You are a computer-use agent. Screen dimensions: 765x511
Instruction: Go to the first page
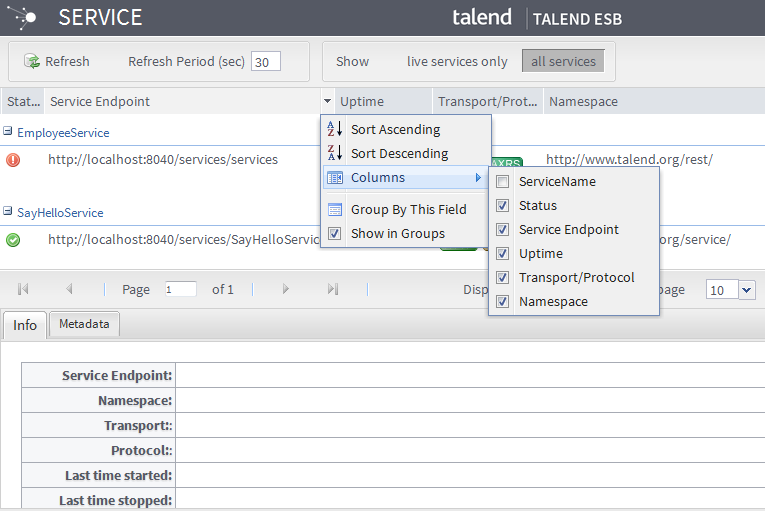click(23, 289)
